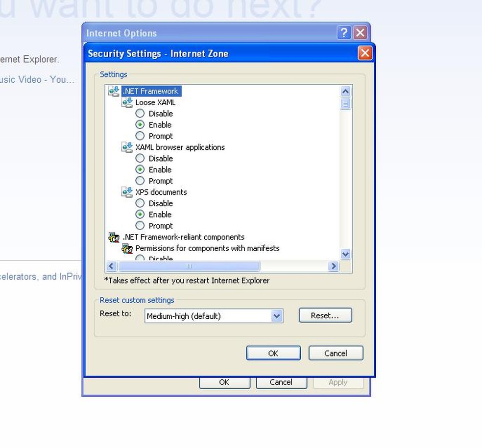
Task: Select Disable under XPS documents
Action: pyautogui.click(x=140, y=203)
